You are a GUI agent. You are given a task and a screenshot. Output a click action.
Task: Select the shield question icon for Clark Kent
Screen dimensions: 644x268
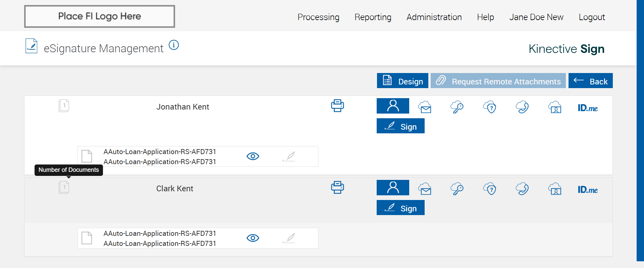coord(490,189)
